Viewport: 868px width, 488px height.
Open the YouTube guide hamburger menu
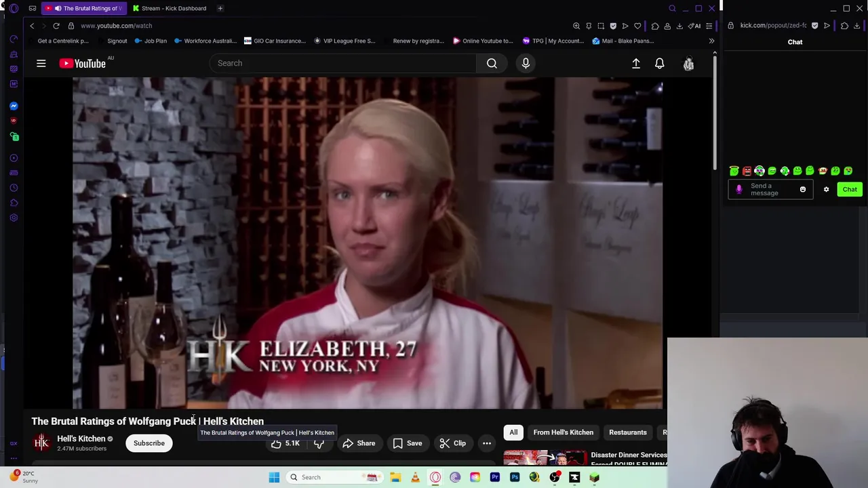tap(41, 63)
